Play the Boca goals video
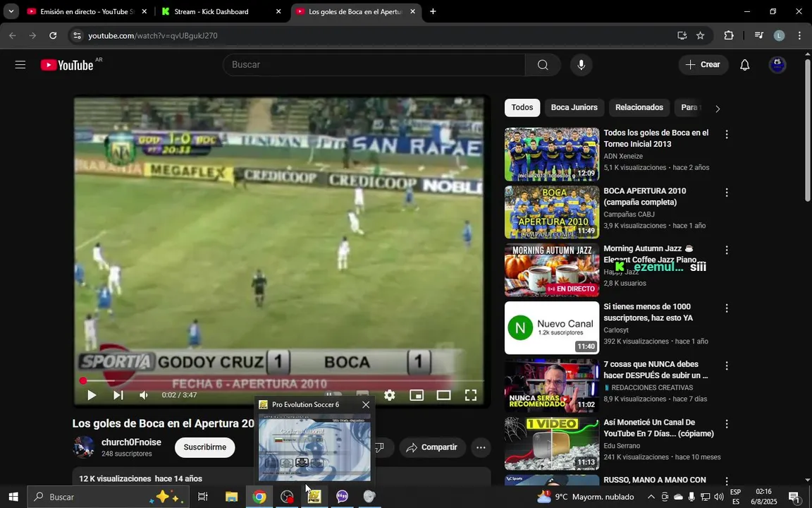 click(x=92, y=395)
